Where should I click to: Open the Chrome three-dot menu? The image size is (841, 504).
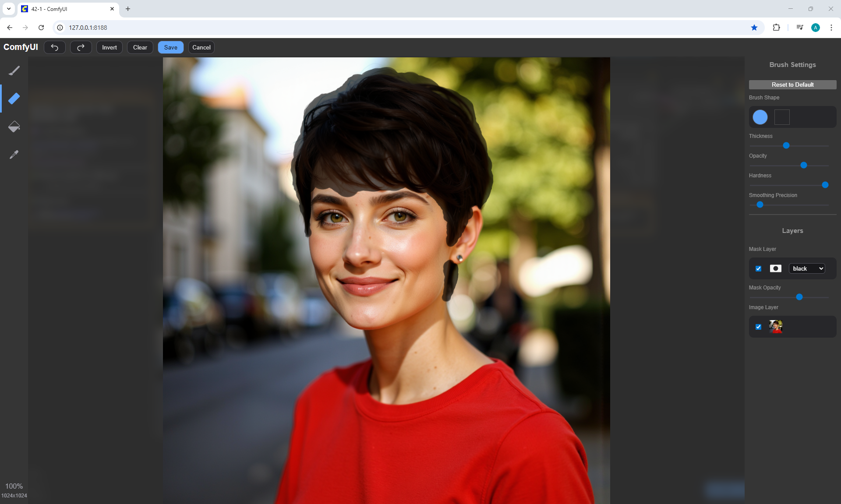coord(831,28)
